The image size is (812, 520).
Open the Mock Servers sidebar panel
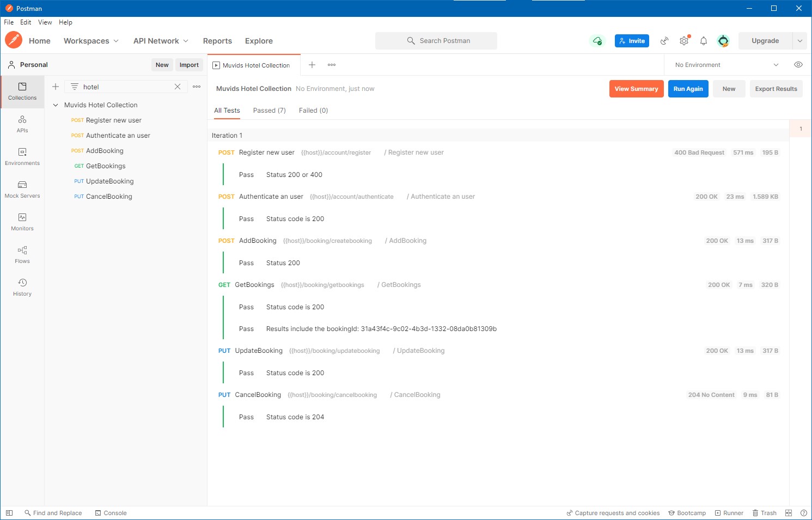22,189
